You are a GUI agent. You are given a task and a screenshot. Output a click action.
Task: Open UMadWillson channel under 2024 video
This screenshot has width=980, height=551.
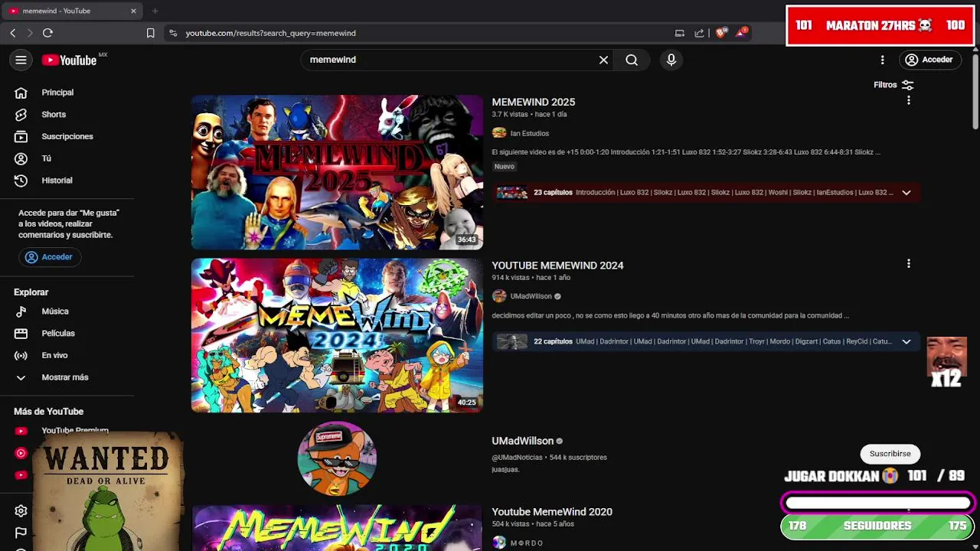[531, 296]
